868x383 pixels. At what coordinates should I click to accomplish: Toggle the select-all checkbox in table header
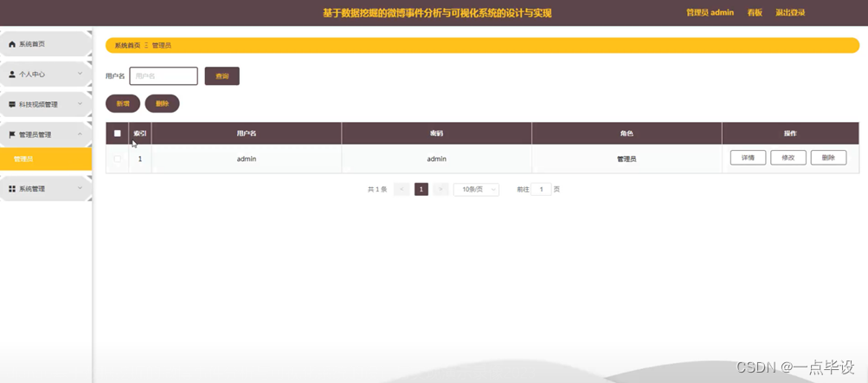(118, 133)
